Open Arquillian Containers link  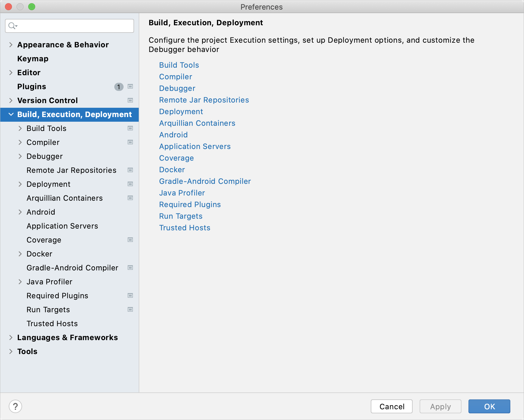(x=197, y=123)
